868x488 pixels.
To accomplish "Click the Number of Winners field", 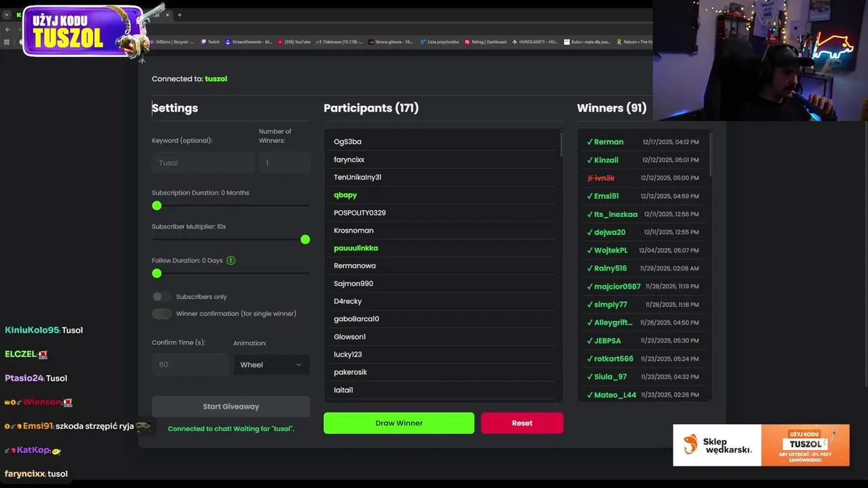I will [284, 163].
